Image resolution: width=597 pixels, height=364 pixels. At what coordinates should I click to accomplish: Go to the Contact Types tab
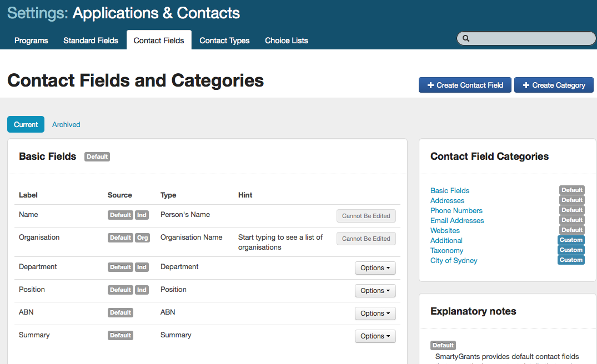click(x=224, y=41)
